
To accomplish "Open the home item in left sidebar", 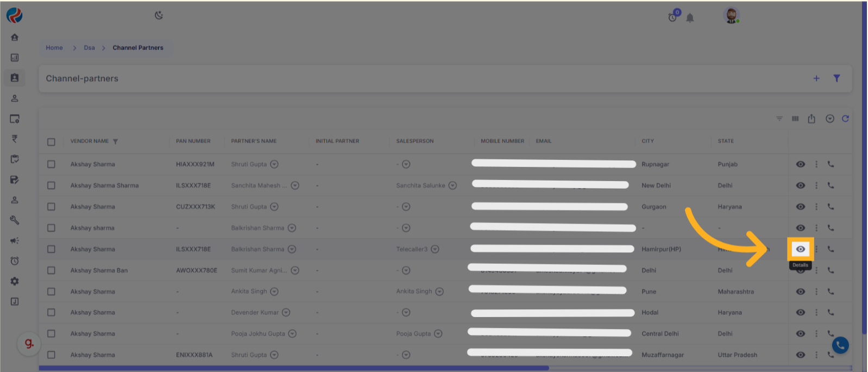I will 15,38.
